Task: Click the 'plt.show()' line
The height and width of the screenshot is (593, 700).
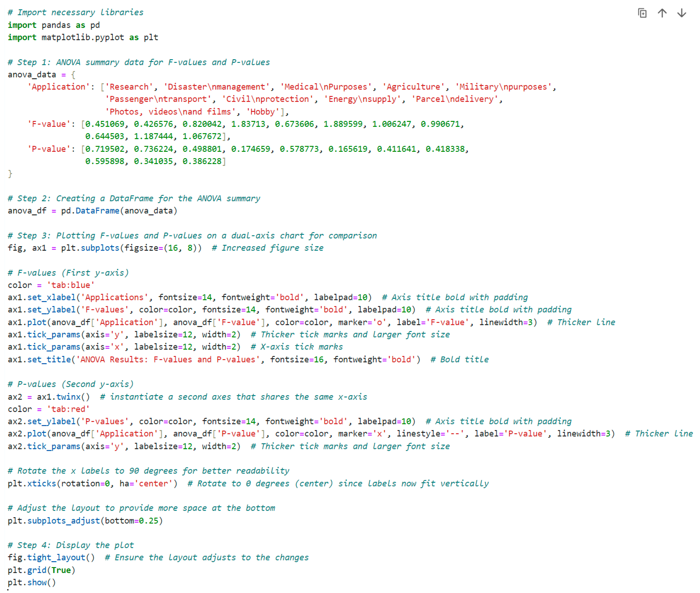Action: click(x=32, y=583)
